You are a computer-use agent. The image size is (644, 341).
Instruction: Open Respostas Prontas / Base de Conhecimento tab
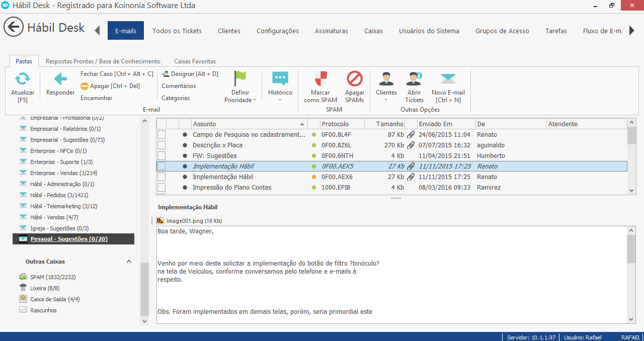103,61
